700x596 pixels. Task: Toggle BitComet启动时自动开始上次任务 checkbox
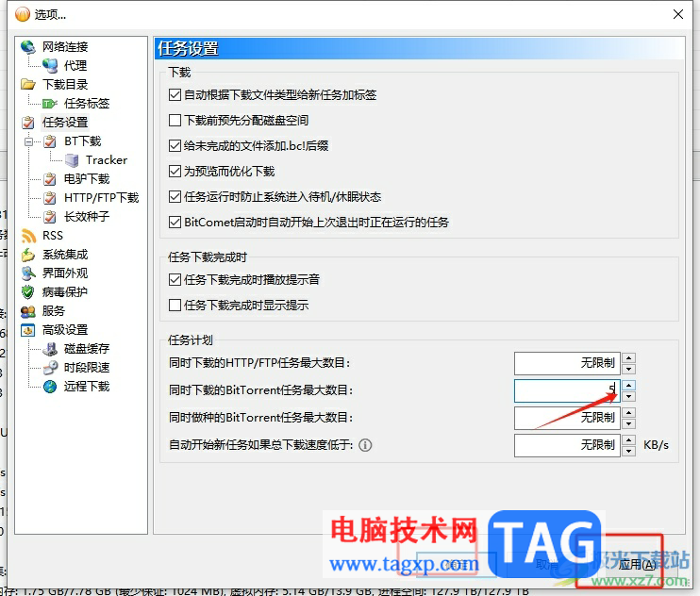[x=175, y=222]
